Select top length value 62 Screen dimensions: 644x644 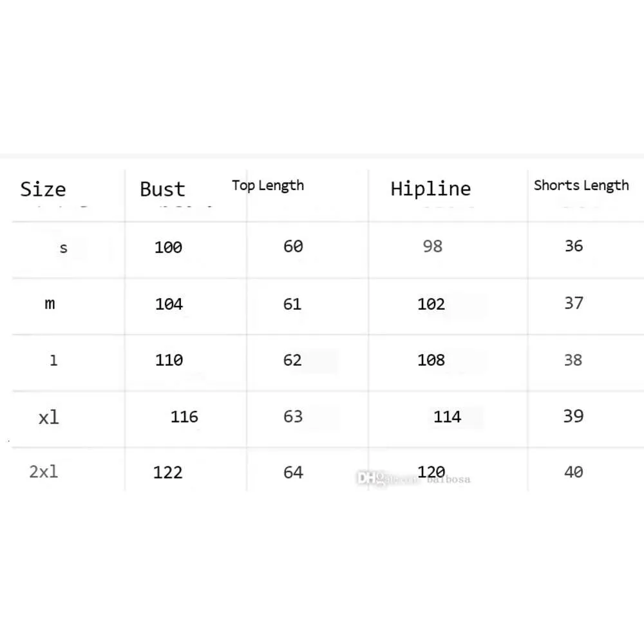292,360
